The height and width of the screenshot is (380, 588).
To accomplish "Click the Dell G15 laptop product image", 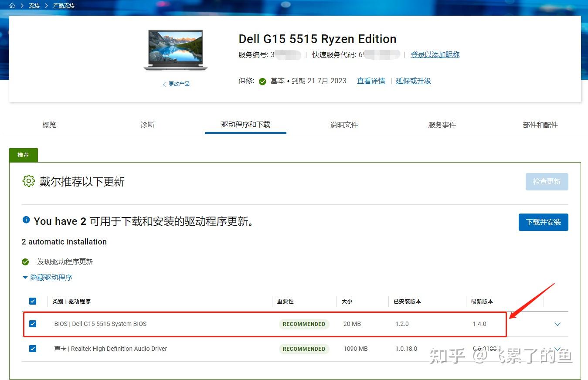I will (175, 49).
